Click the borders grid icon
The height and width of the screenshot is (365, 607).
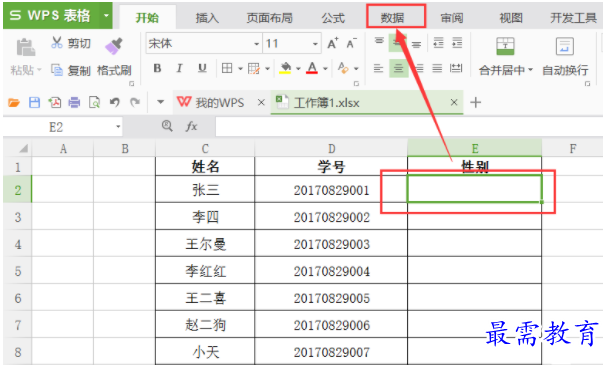coord(227,69)
